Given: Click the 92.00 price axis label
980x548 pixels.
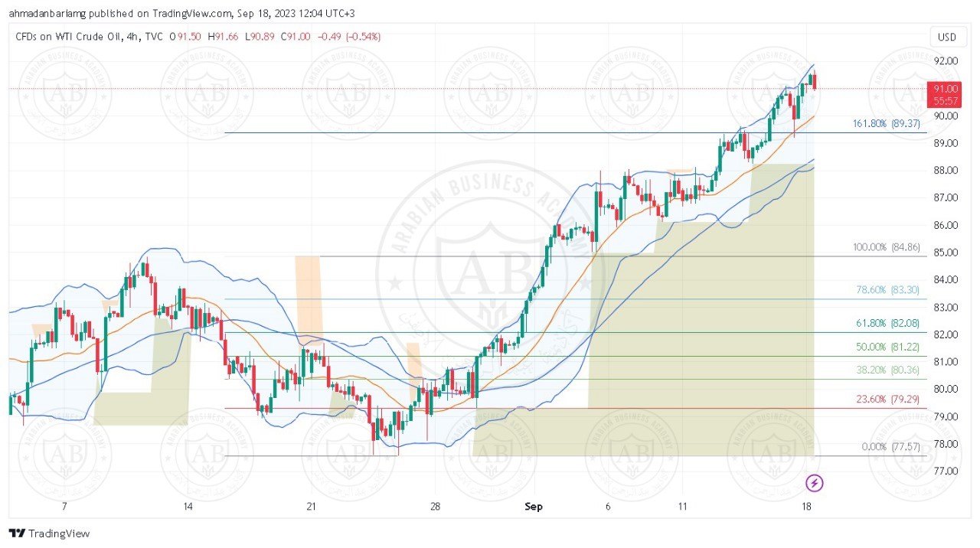Looking at the screenshot, I should [x=947, y=61].
